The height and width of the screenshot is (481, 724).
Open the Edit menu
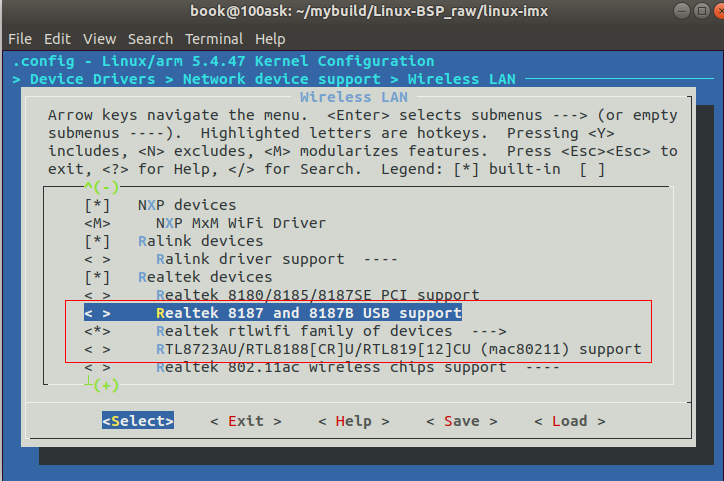57,39
